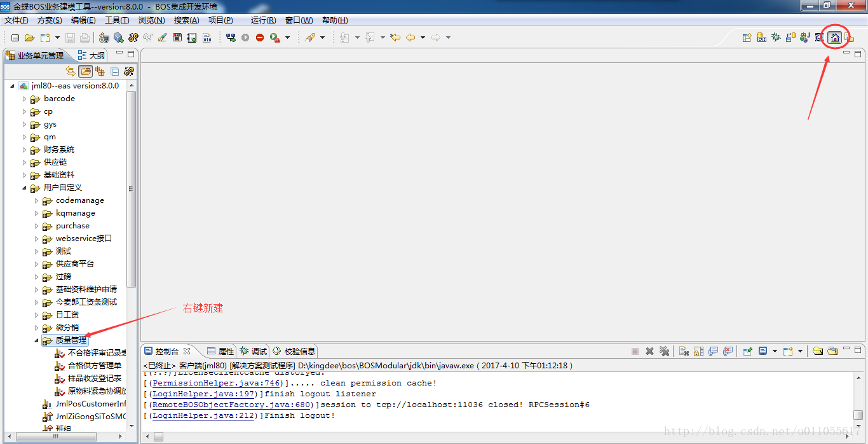The width and height of the screenshot is (868, 444).
Task: Click the last edit location arrow icon
Action: 395,38
